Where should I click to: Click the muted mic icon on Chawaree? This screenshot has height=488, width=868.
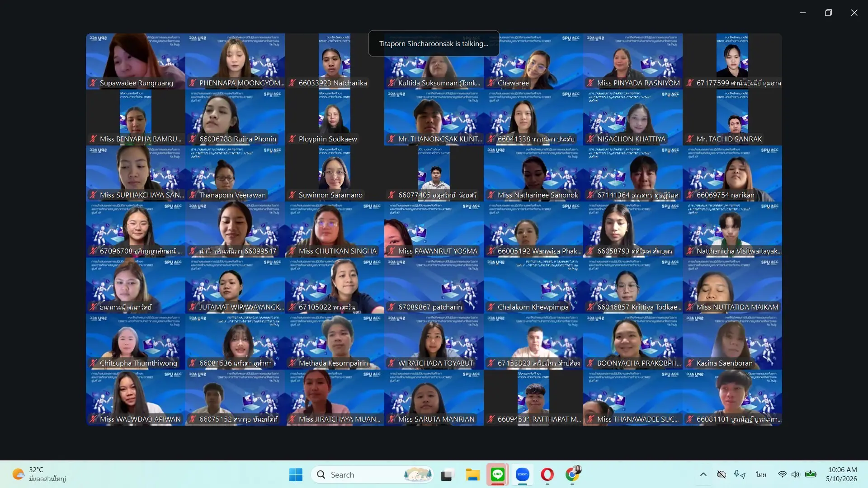click(491, 83)
